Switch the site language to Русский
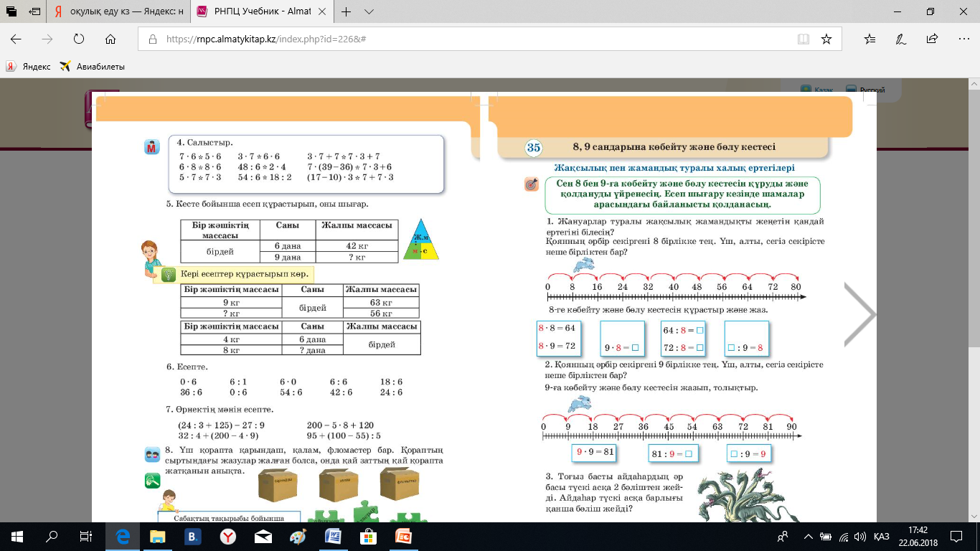 866,90
